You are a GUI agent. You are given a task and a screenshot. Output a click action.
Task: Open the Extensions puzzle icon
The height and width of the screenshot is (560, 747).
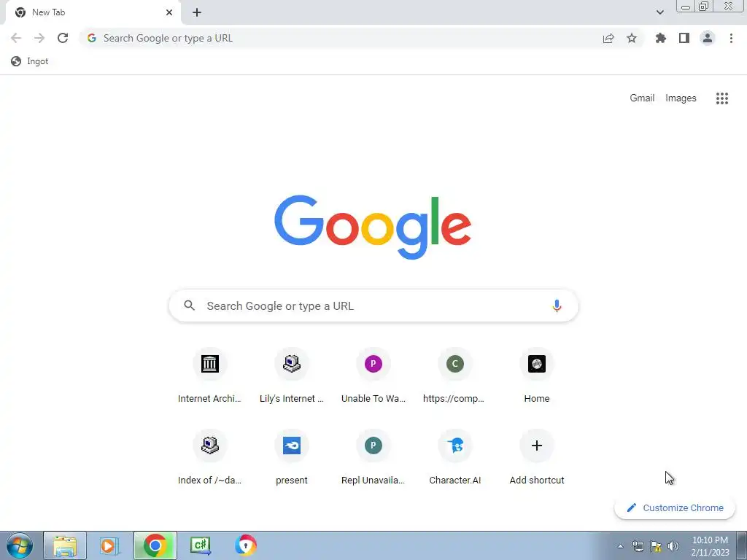point(661,38)
